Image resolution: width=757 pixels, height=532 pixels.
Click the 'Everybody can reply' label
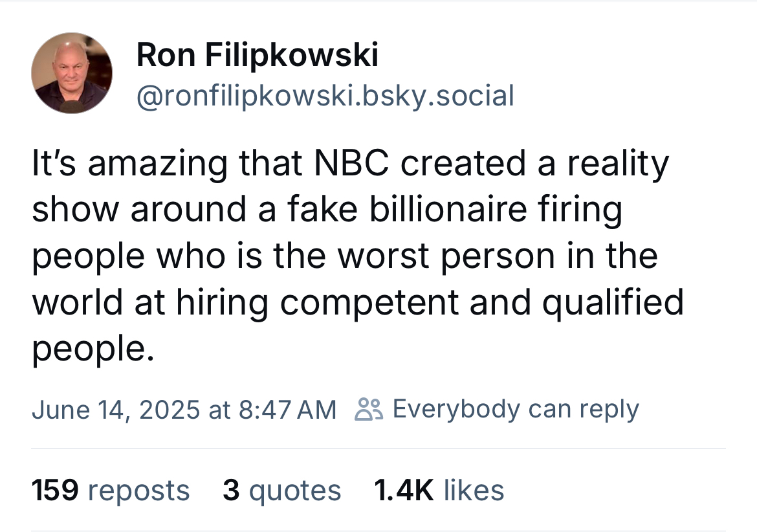click(x=516, y=409)
